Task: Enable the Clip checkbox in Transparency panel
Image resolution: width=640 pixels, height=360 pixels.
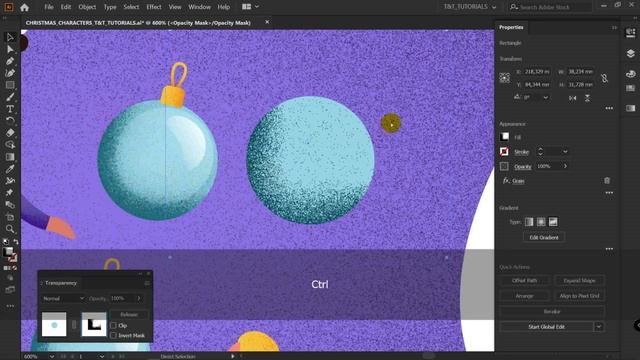Action: (x=113, y=325)
